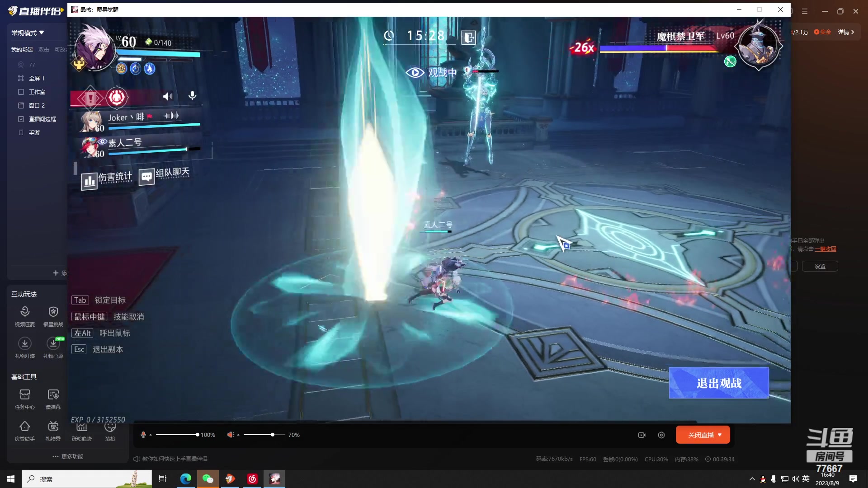868x488 pixels.
Task: Launch Microsoft Edge from taskbar
Action: click(x=186, y=479)
